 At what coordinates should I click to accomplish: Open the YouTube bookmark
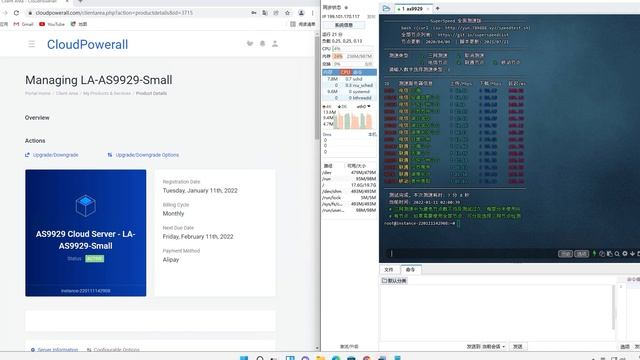[x=52, y=24]
